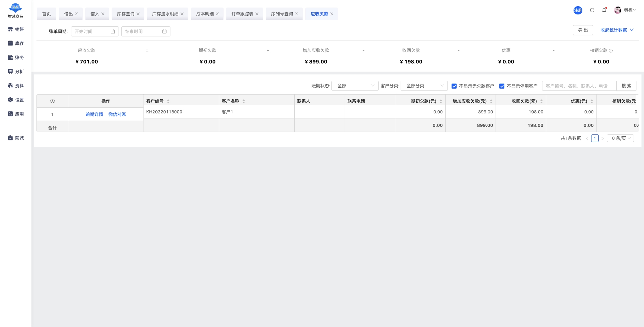Collapse statistics via 收起统计数据
Viewport: 644px width, 327px height.
point(617,30)
